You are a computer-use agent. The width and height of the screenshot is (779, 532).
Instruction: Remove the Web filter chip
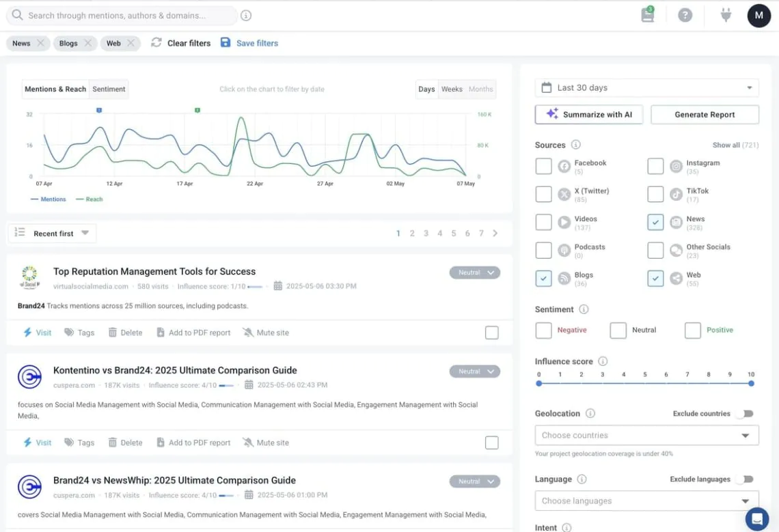coord(131,43)
